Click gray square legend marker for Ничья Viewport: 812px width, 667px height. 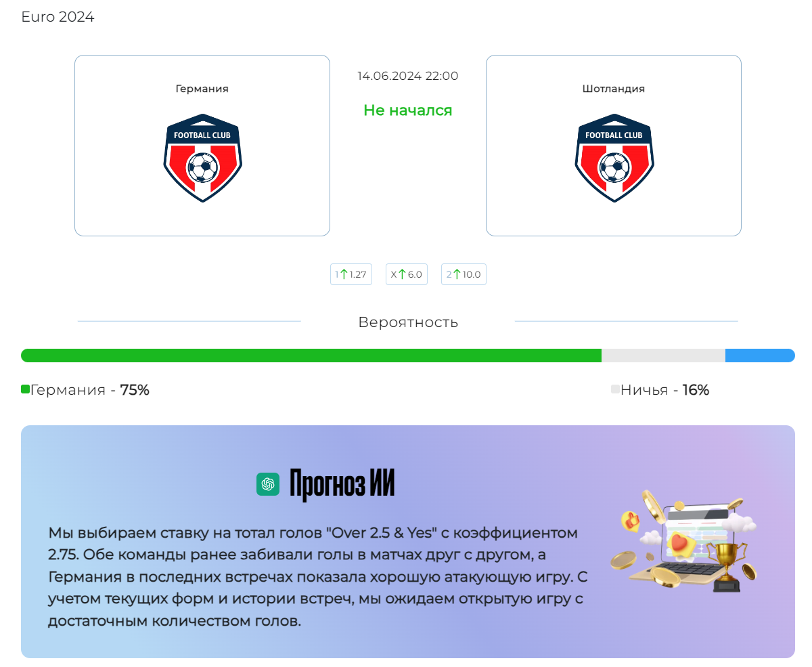pos(615,389)
